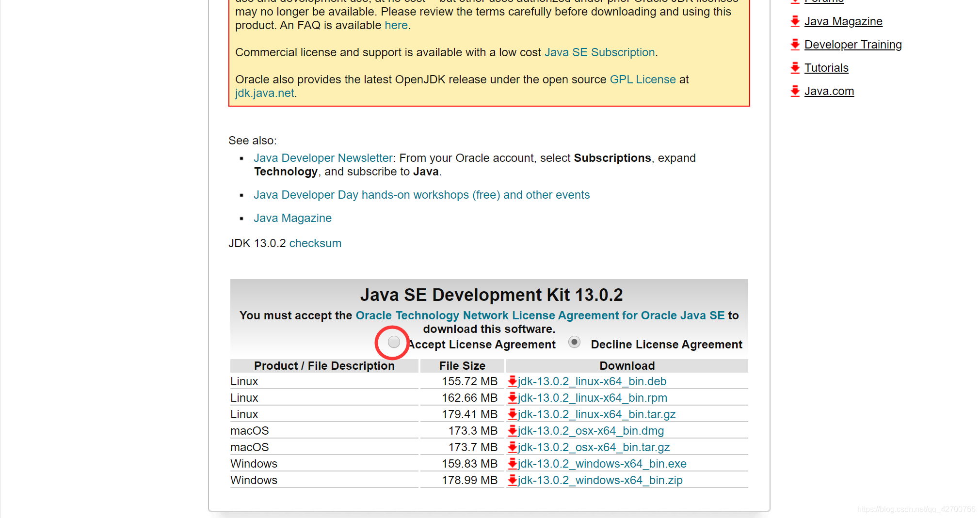Click the 'Download' column header
This screenshot has height=518, width=980.
point(627,366)
